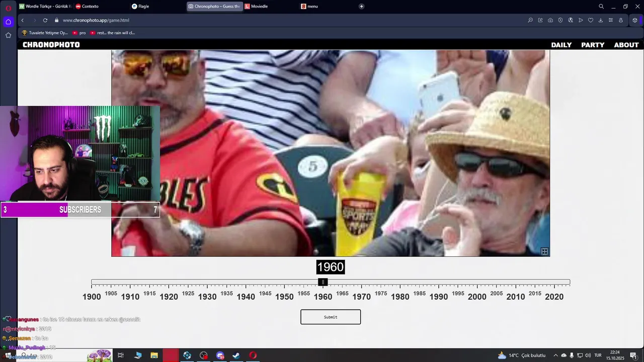This screenshot has height=362, width=644.
Task: Open the DAILY menu link
Action: (561, 45)
